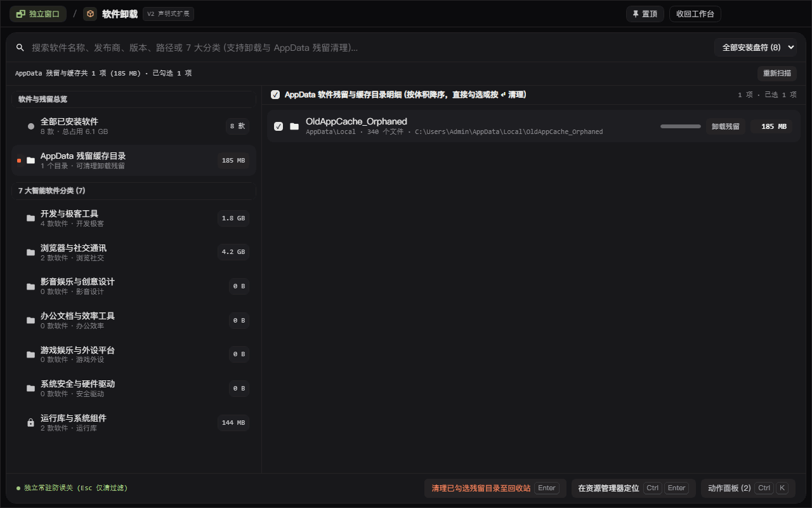
Task: Click 在资源管理器定位 button
Action: 634,488
